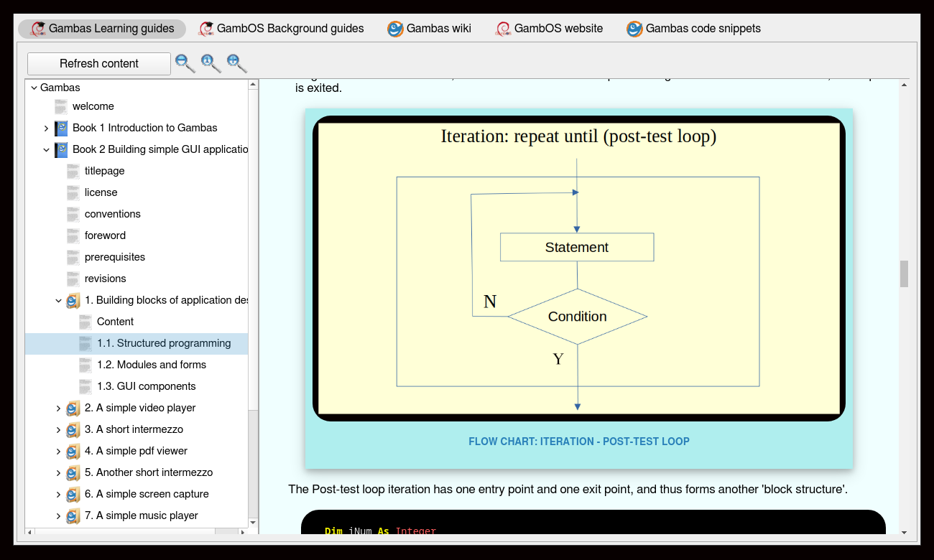This screenshot has height=560, width=934.
Task: Collapse the Book 2 tree node
Action: (46, 150)
